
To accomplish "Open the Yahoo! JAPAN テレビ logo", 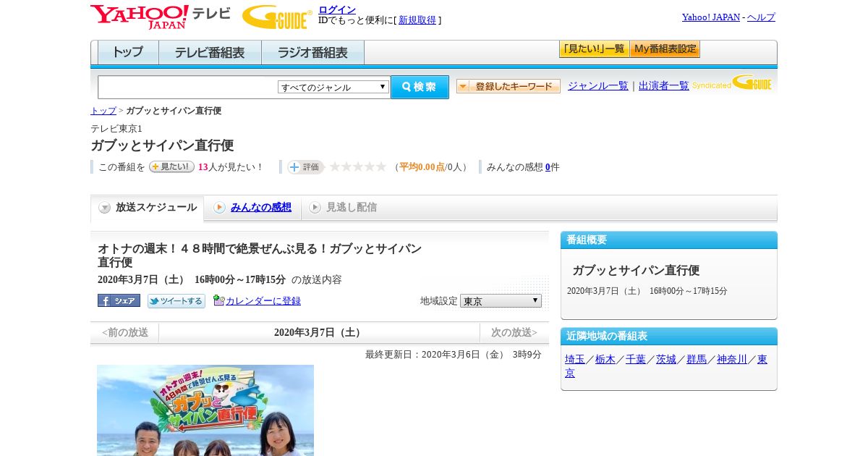I will click(161, 17).
